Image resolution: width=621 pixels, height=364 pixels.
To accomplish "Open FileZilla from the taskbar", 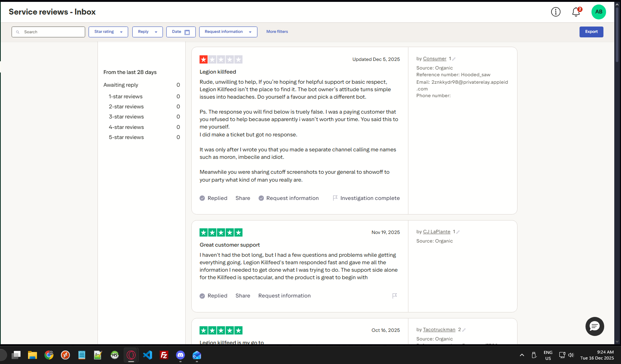I will 164,355.
